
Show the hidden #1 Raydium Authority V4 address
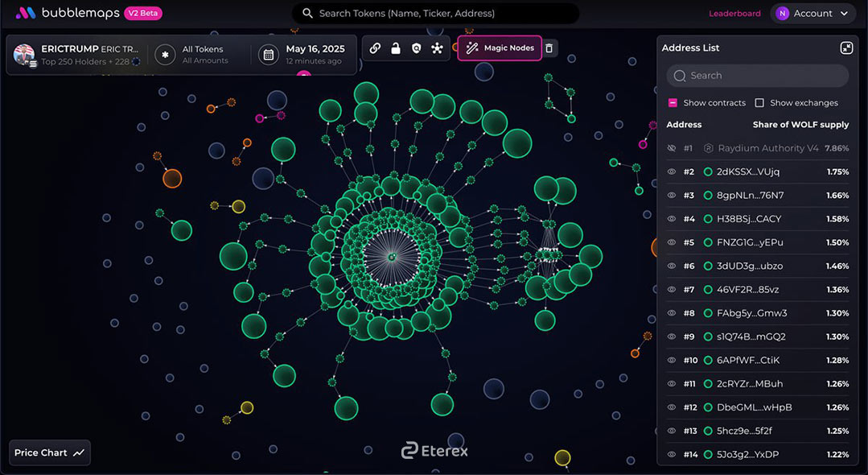(672, 148)
